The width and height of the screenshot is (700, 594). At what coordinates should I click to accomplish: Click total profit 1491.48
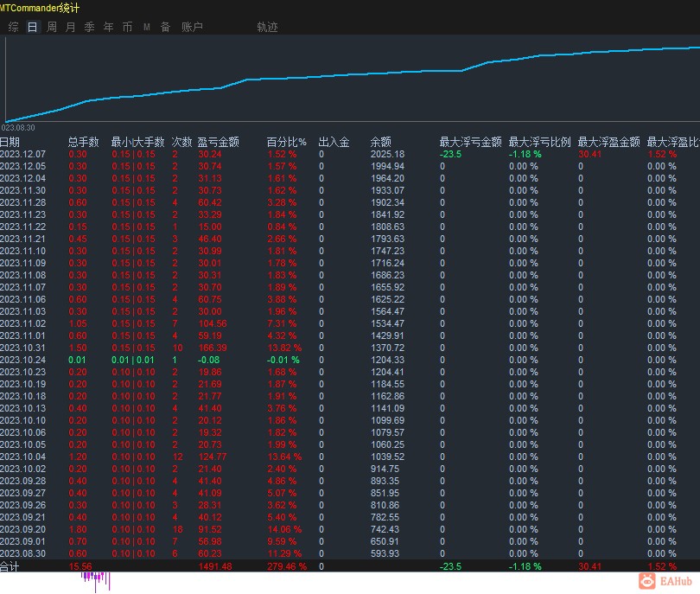tap(214, 566)
